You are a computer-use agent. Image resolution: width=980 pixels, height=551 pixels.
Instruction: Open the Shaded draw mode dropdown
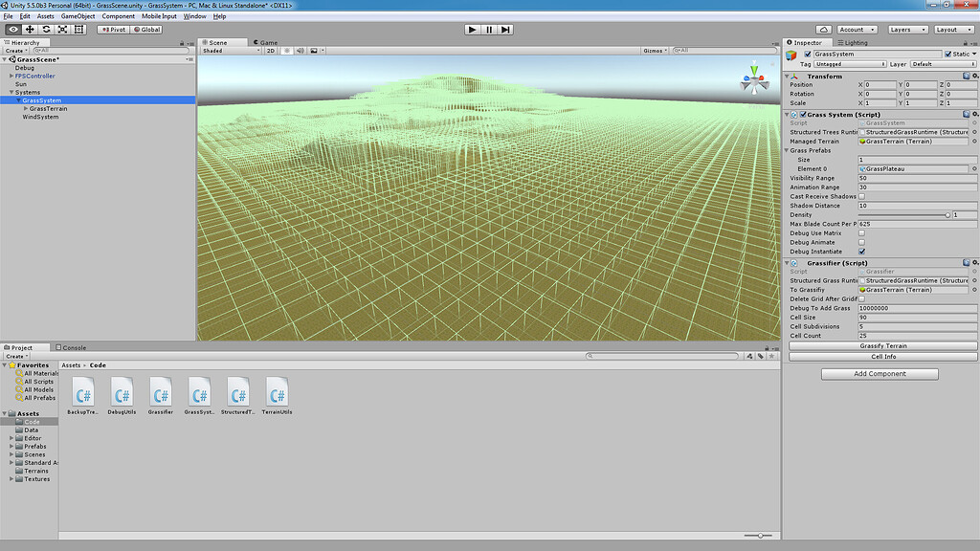coord(230,51)
